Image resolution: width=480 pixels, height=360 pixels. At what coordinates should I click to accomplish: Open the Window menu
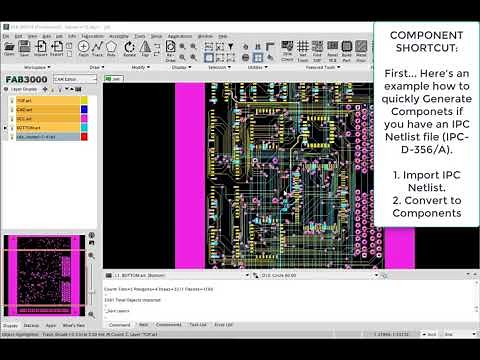pyautogui.click(x=205, y=36)
